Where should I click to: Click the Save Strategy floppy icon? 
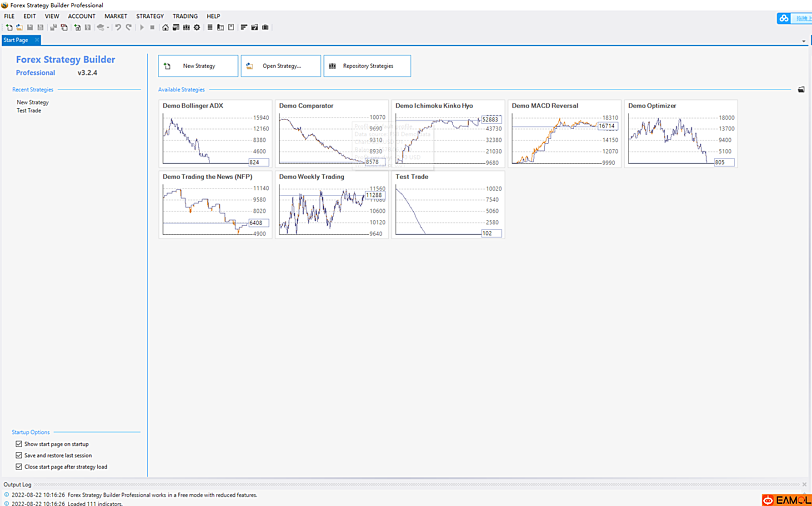point(30,27)
